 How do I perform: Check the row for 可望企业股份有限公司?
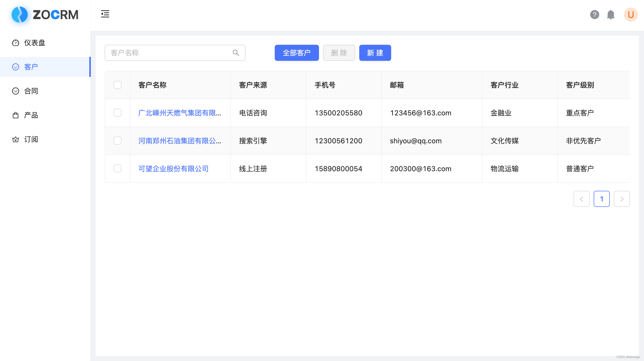[117, 168]
